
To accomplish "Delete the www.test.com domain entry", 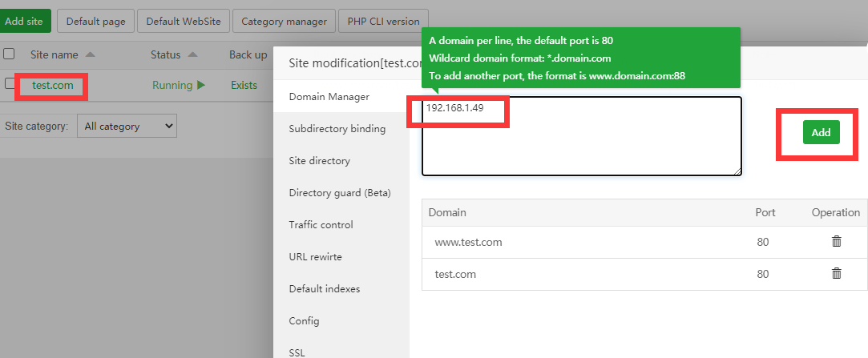I will 836,241.
